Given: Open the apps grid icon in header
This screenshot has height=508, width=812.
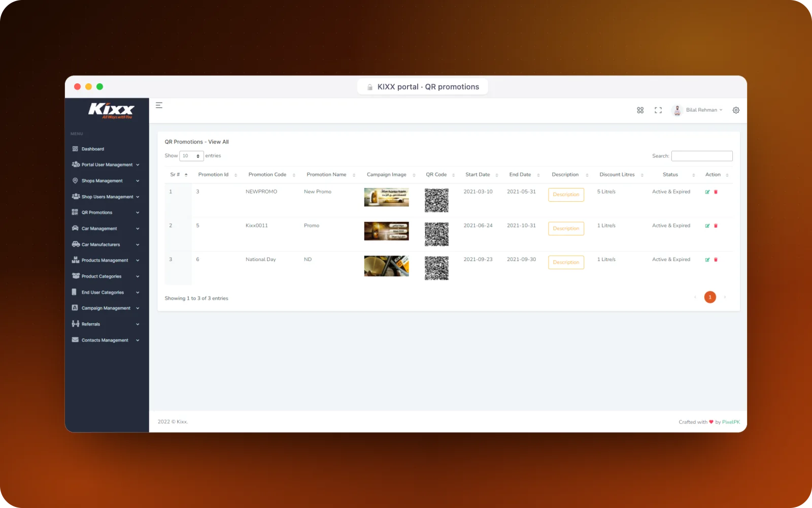Looking at the screenshot, I should click(x=640, y=110).
